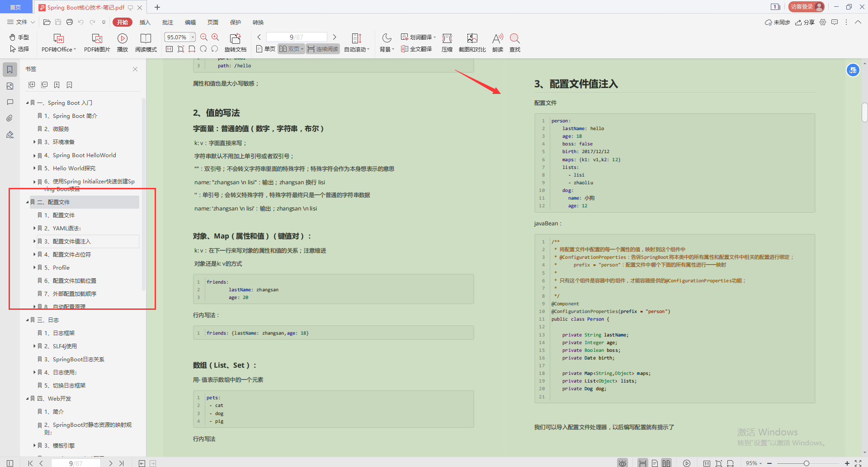Expand all bookmarks icon
868x467 pixels.
(x=32, y=84)
